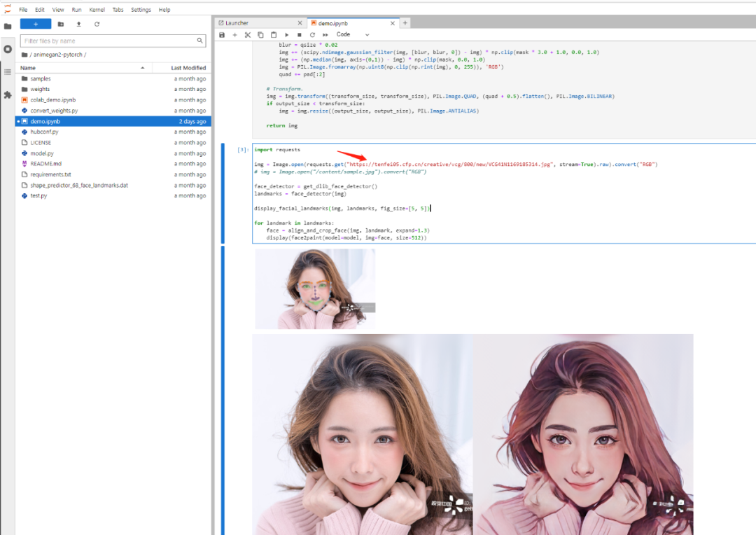Copy the selected cells using the copy icon
The image size is (756, 535).
pyautogui.click(x=260, y=34)
